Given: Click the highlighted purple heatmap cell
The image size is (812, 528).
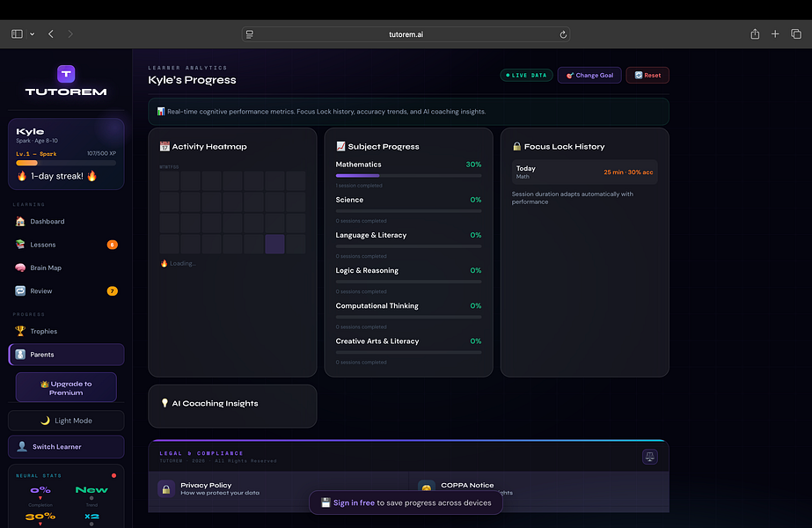Looking at the screenshot, I should 274,244.
